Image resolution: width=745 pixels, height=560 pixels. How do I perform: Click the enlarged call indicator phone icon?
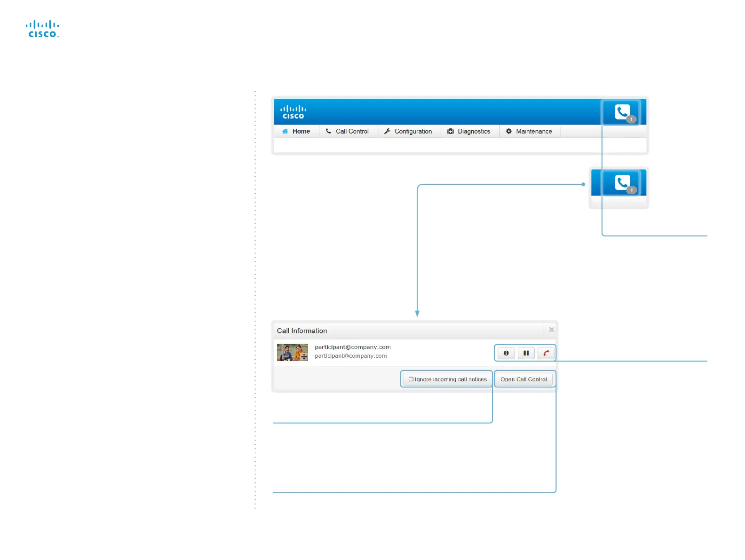(623, 183)
